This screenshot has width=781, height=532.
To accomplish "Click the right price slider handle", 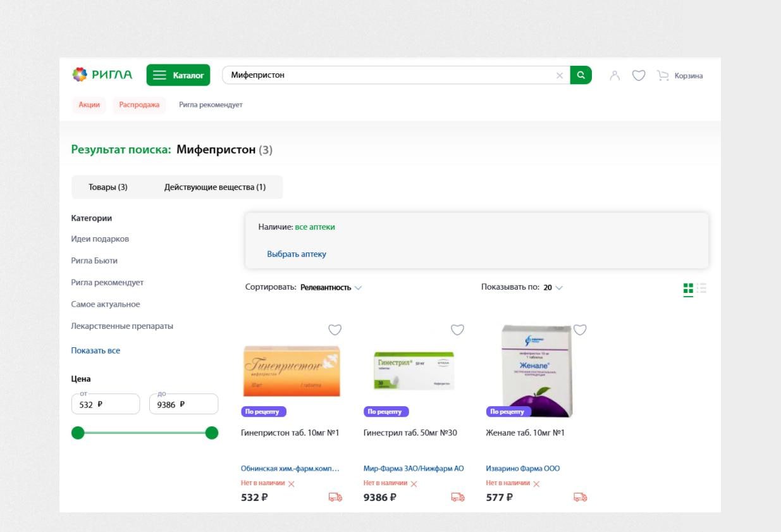I will click(x=212, y=433).
